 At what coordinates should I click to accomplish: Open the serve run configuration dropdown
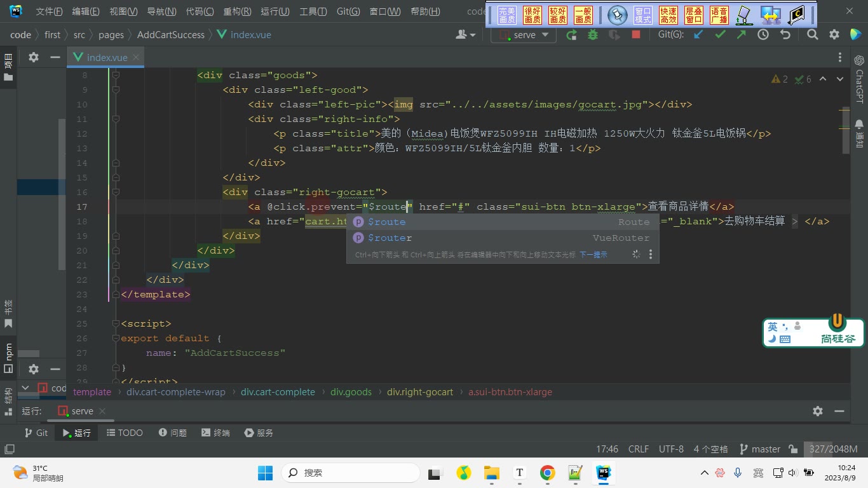tap(524, 35)
